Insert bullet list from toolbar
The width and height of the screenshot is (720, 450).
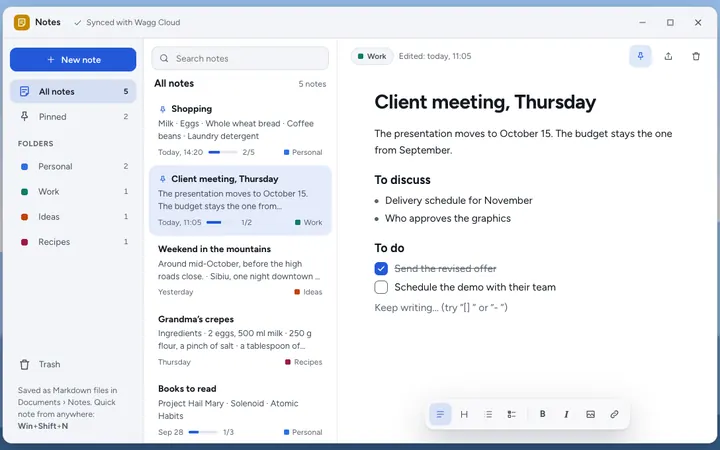(x=488, y=414)
